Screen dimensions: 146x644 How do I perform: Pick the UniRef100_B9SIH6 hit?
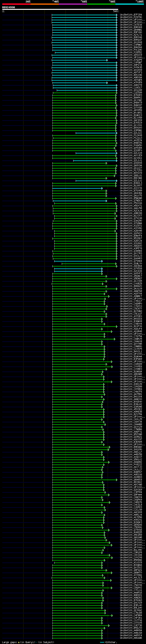tap(131, 75)
